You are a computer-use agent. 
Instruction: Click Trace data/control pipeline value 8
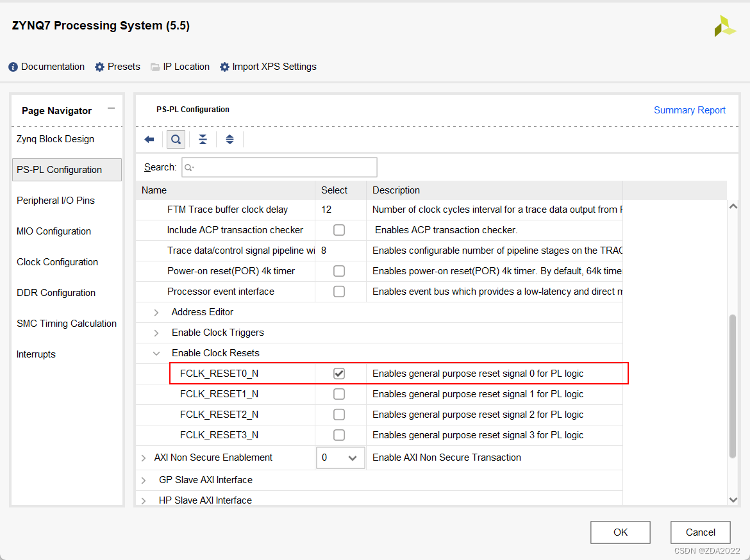(324, 251)
